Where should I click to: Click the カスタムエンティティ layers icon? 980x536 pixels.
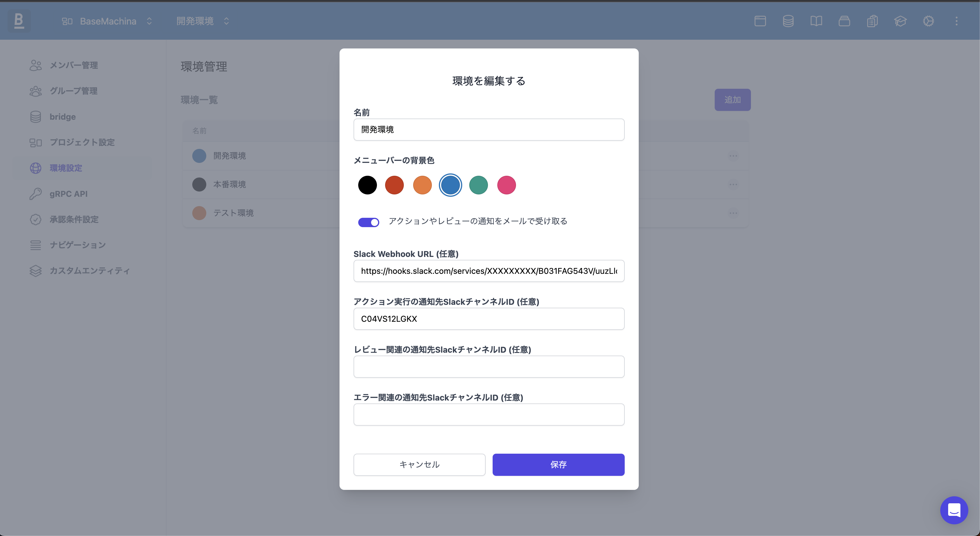tap(35, 271)
